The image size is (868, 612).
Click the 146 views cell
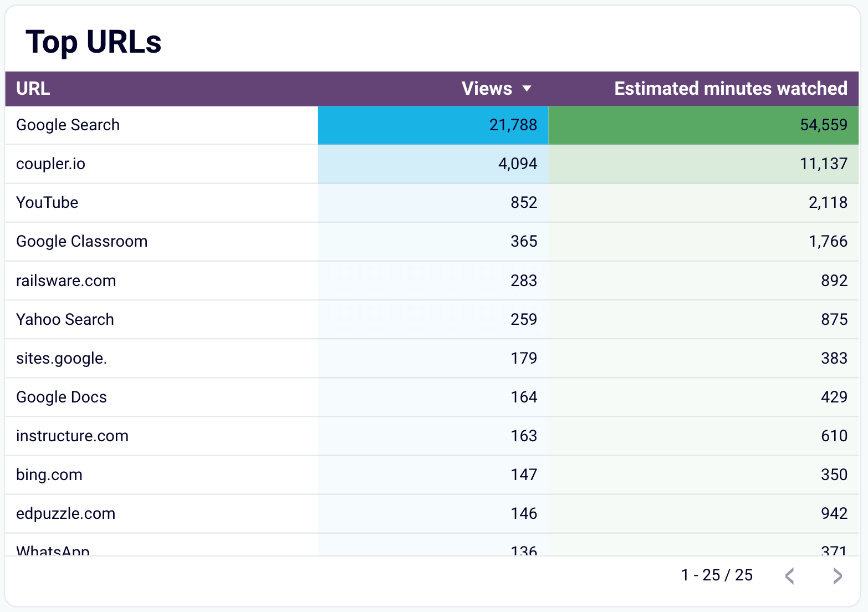coord(433,513)
